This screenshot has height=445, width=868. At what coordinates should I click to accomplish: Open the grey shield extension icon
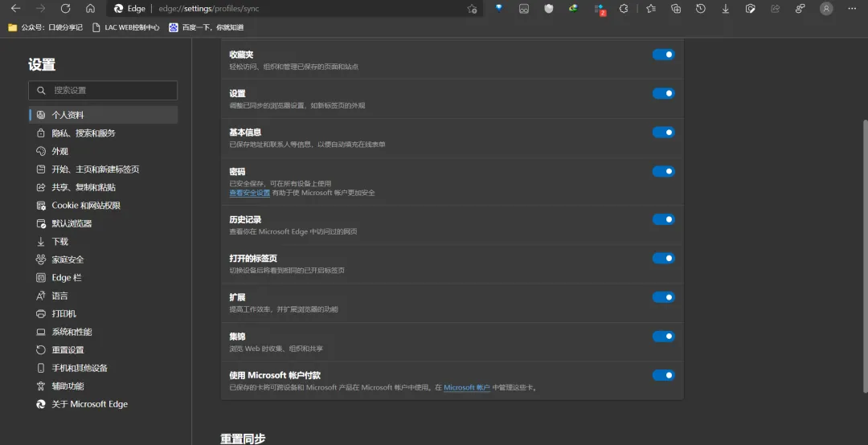tap(549, 8)
